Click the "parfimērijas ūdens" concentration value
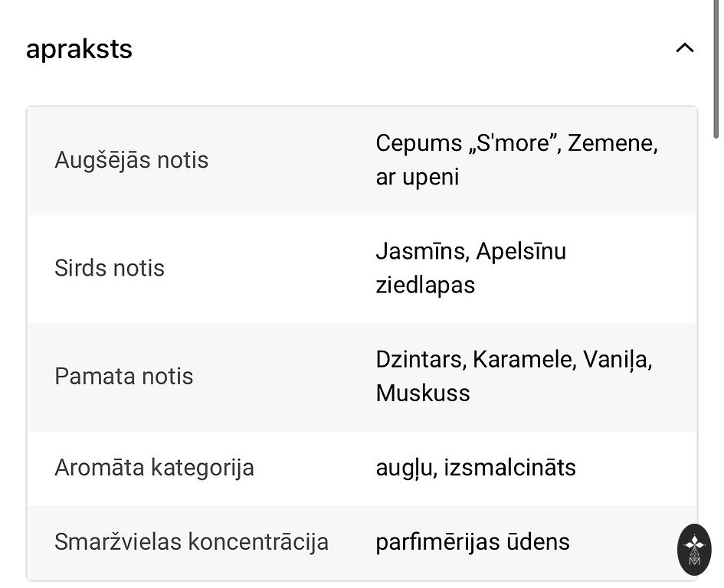Image resolution: width=724 pixels, height=588 pixels. coord(473,542)
